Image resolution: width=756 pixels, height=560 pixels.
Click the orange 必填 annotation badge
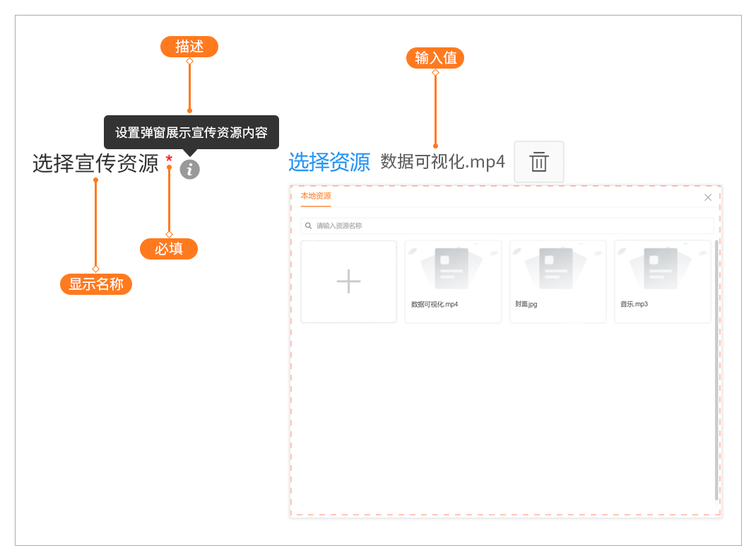pyautogui.click(x=169, y=249)
